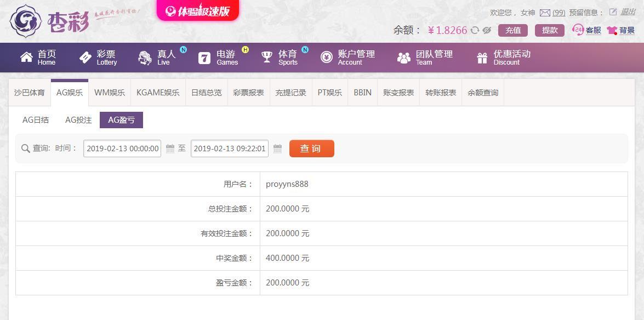Open the mail envelope inbox icon
This screenshot has height=320, width=644.
point(545,13)
